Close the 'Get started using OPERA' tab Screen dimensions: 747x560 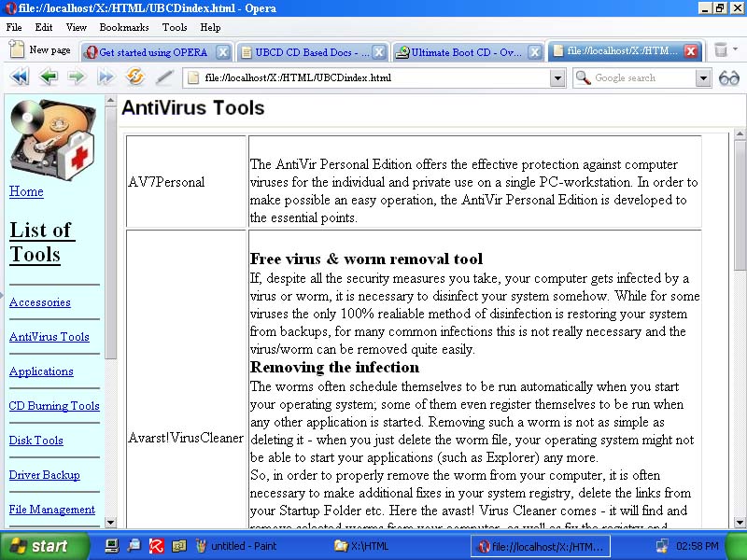[x=223, y=52]
